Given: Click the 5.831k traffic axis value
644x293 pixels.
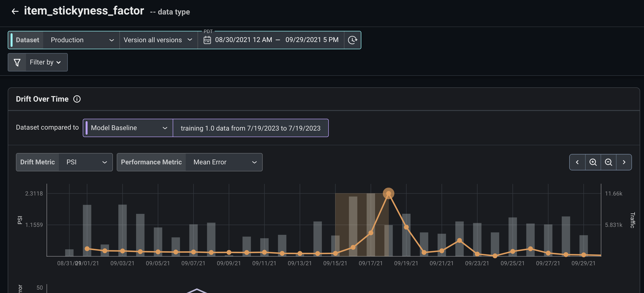Looking at the screenshot, I should 614,225.
